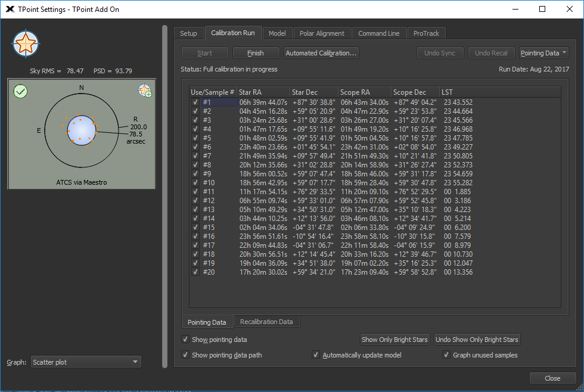Viewport: 584px width, 392px height.
Task: Uncheck sample #20 checkbox
Action: (x=195, y=272)
